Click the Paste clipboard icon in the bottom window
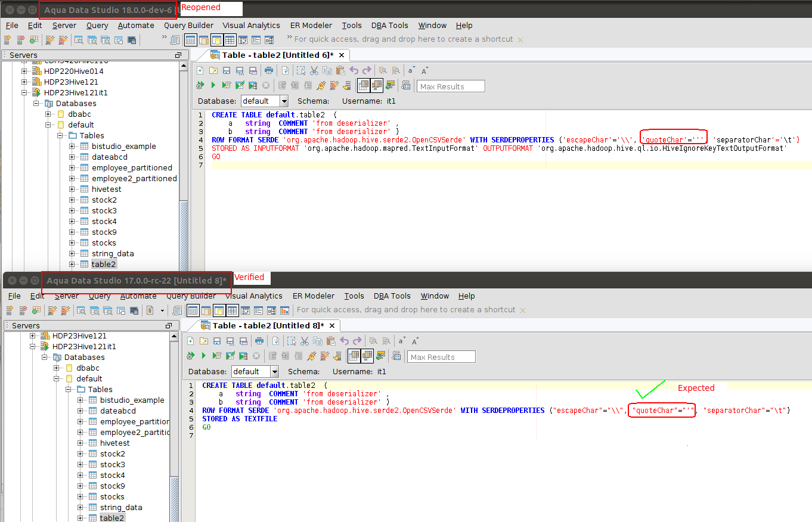This screenshot has width=812, height=522. coord(330,341)
